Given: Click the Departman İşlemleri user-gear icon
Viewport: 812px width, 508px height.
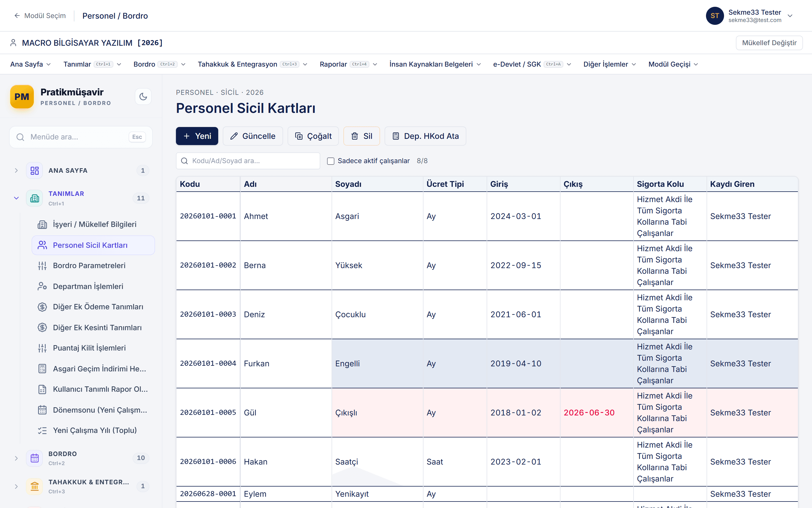Looking at the screenshot, I should coord(42,286).
